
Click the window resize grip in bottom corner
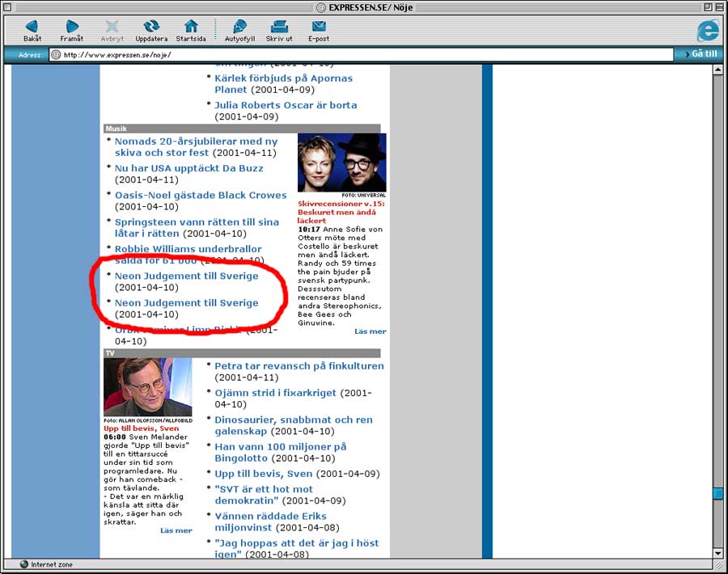[719, 565]
